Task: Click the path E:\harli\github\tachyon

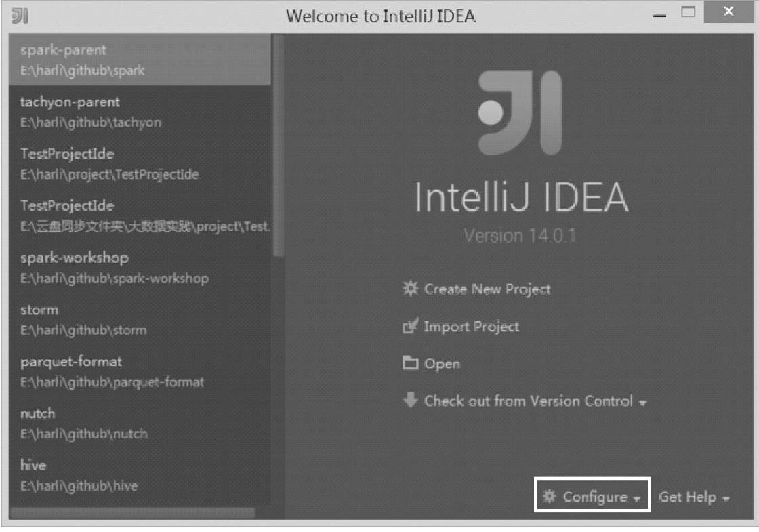Action: pyautogui.click(x=91, y=123)
